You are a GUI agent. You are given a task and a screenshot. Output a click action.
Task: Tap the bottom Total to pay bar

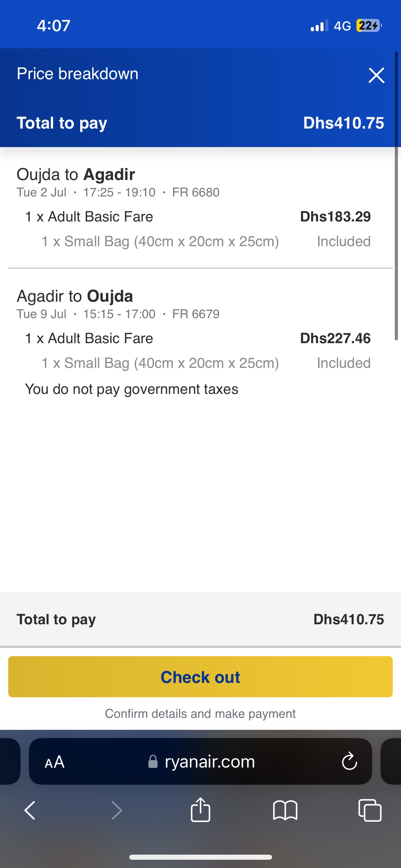coord(200,619)
